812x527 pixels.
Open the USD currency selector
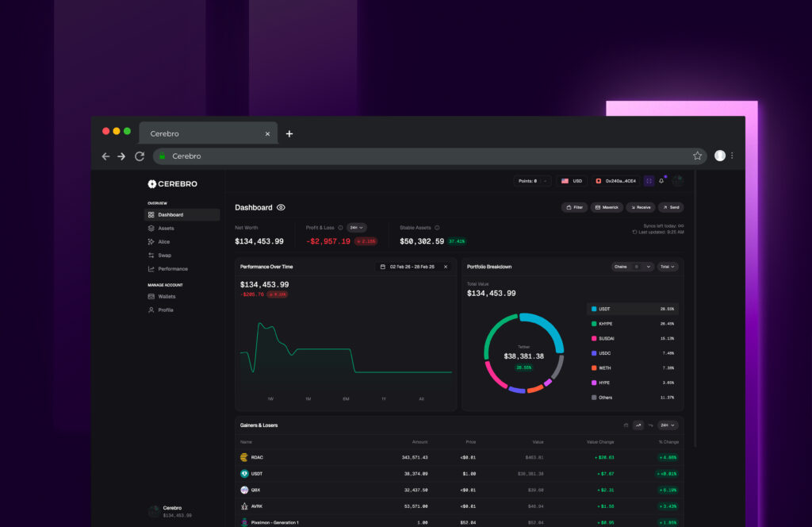[572, 181]
